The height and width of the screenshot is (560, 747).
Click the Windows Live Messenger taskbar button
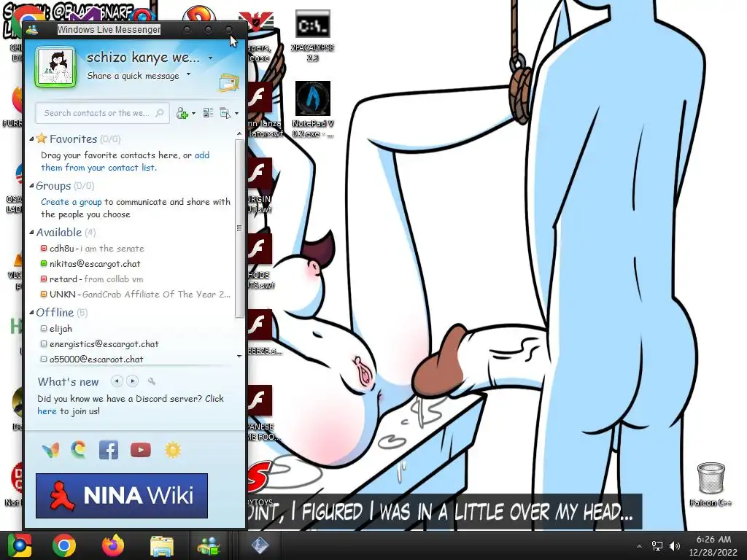pos(208,545)
